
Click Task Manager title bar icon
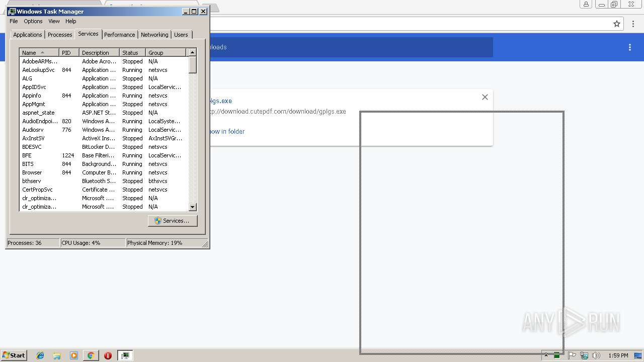(12, 11)
